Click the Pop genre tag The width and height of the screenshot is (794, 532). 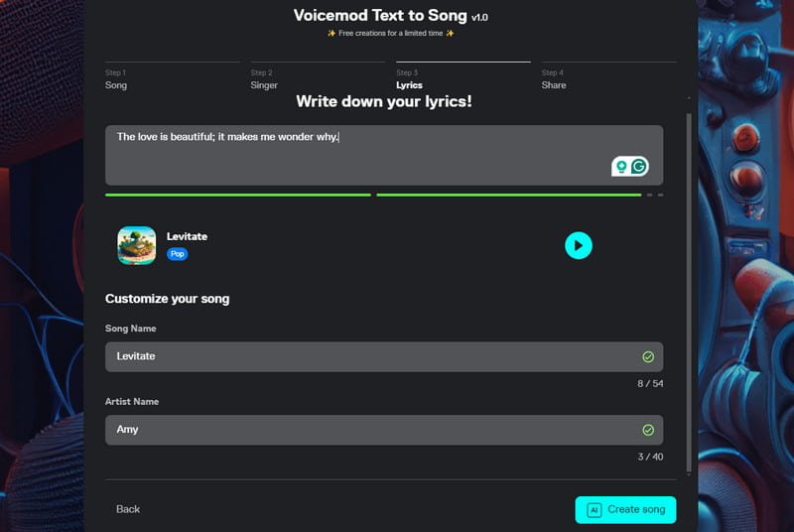coord(177,254)
